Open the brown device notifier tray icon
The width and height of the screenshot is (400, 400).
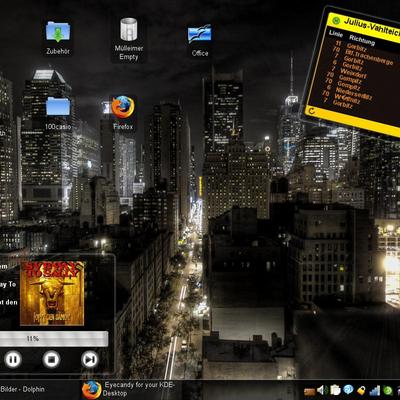(x=310, y=391)
